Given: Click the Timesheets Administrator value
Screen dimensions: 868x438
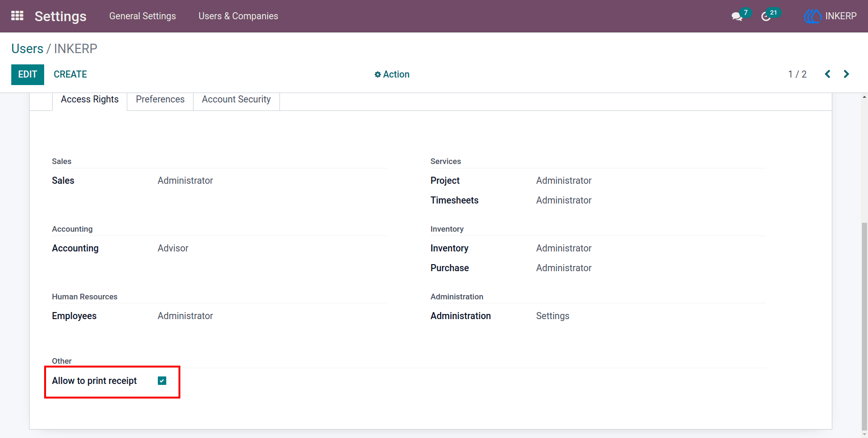Looking at the screenshot, I should tap(564, 200).
